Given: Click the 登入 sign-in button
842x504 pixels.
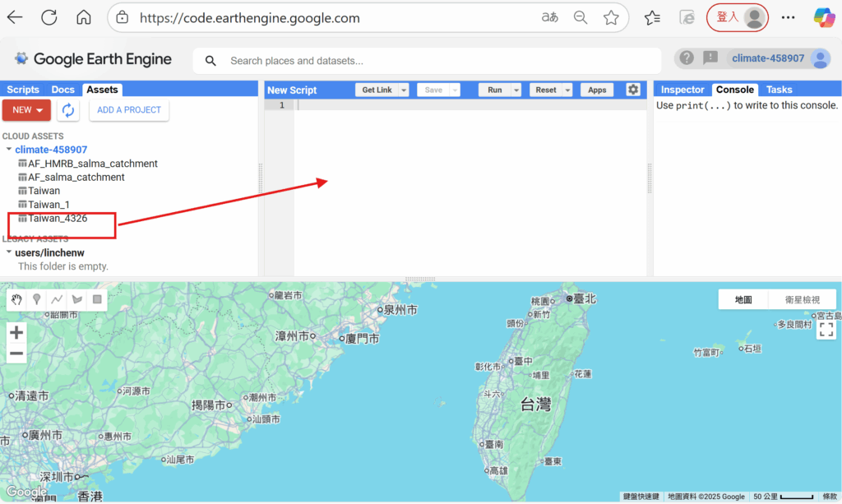Looking at the screenshot, I should (738, 18).
